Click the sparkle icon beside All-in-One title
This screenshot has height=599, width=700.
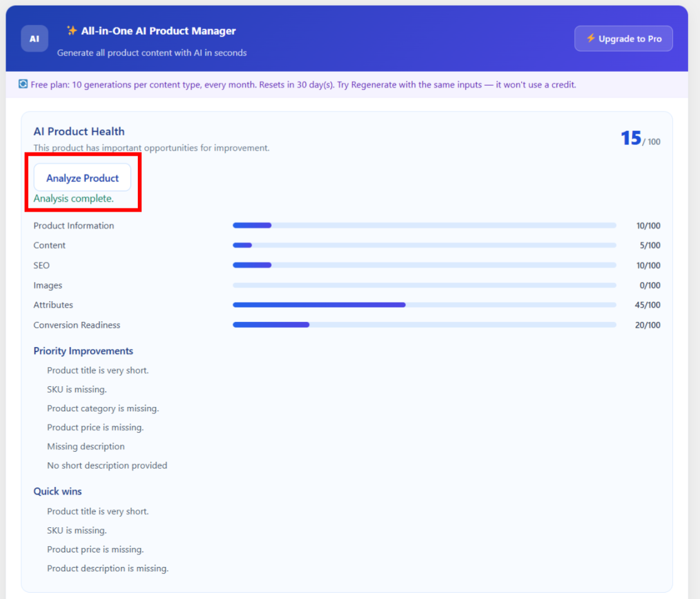click(x=71, y=30)
